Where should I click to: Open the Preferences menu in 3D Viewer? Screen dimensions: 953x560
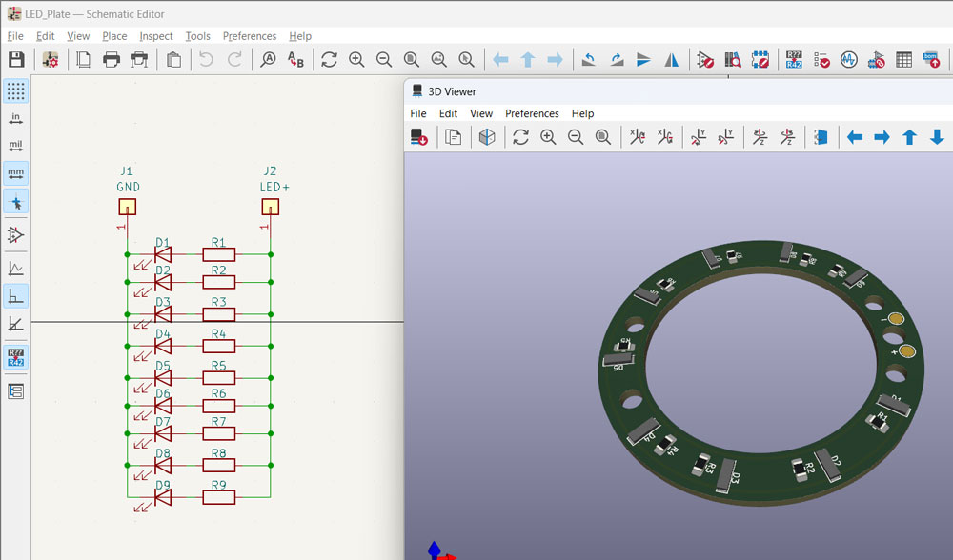(532, 113)
